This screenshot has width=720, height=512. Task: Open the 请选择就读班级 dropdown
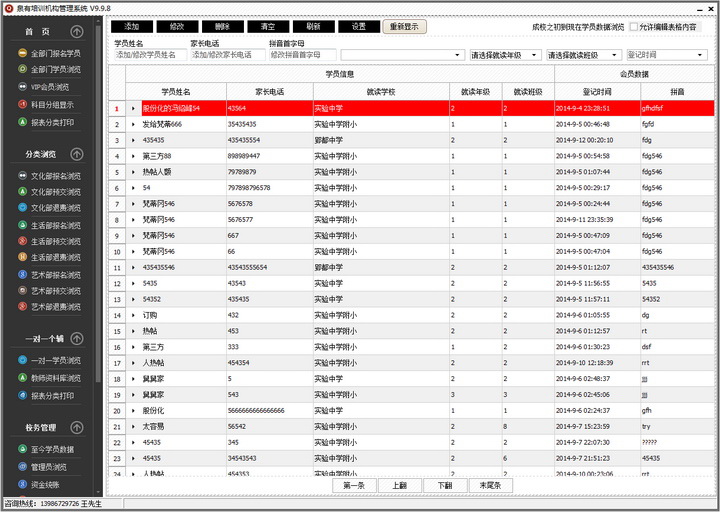584,55
